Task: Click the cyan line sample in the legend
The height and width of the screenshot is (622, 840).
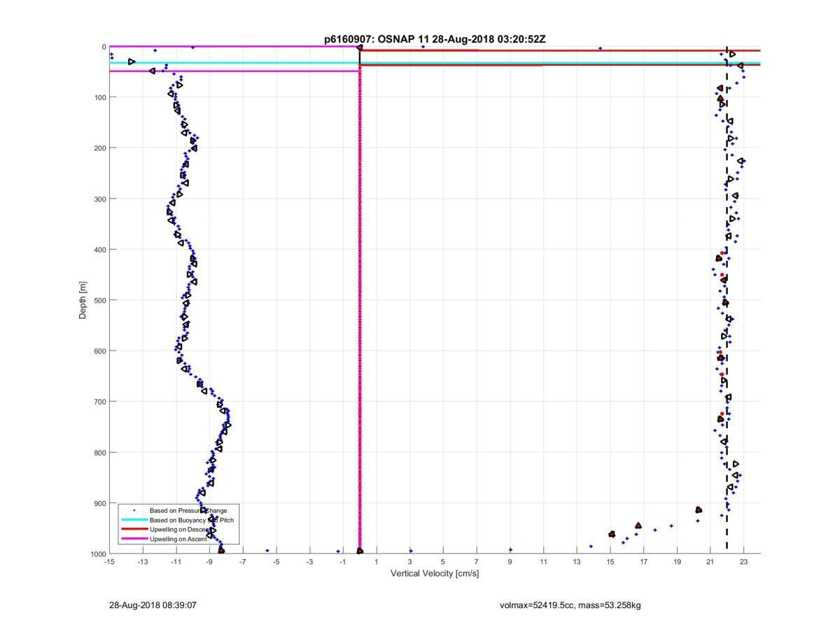Action: (x=133, y=520)
